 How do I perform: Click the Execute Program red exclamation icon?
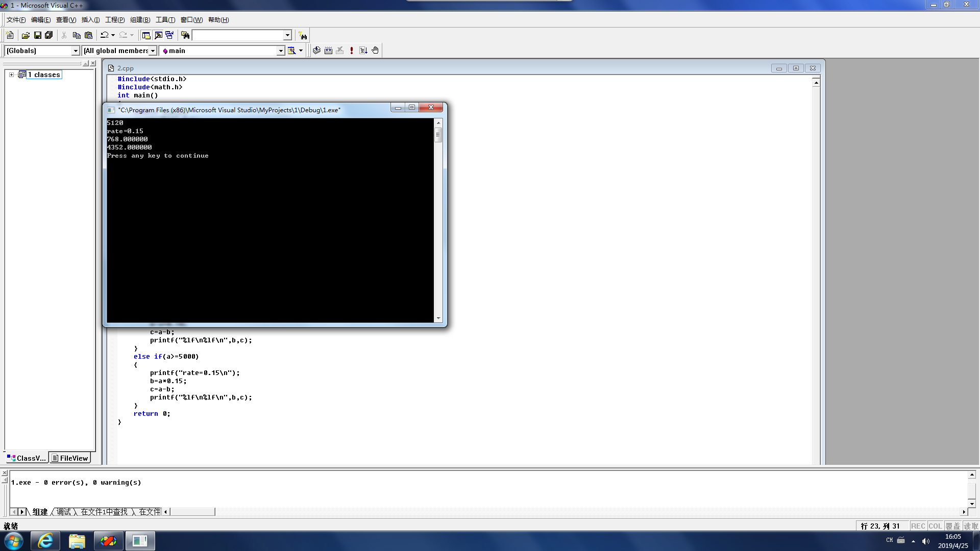coord(352,51)
